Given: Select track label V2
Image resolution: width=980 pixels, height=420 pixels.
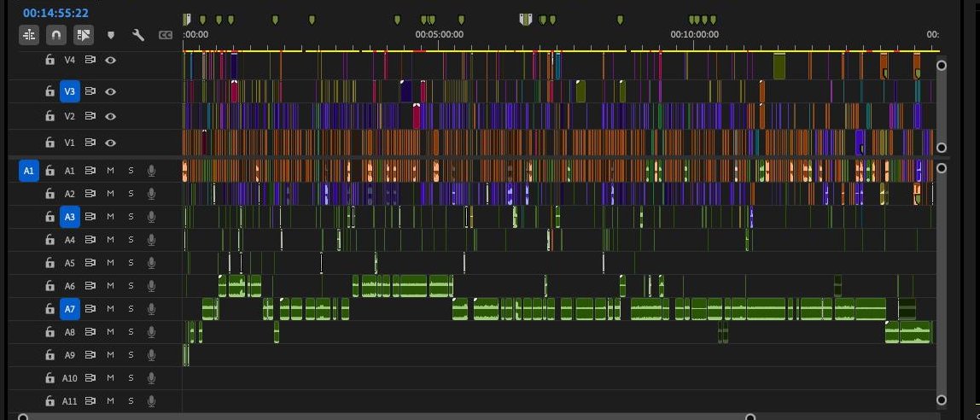Looking at the screenshot, I should (x=70, y=116).
